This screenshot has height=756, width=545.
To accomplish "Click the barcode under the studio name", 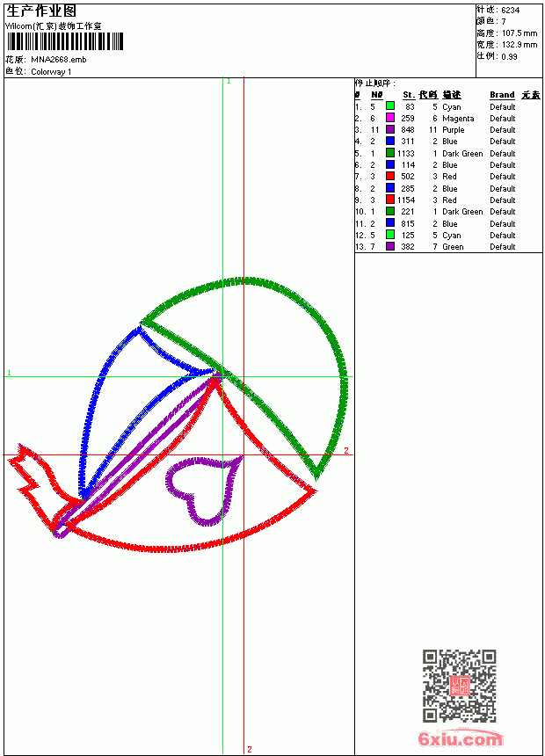I will [65, 41].
